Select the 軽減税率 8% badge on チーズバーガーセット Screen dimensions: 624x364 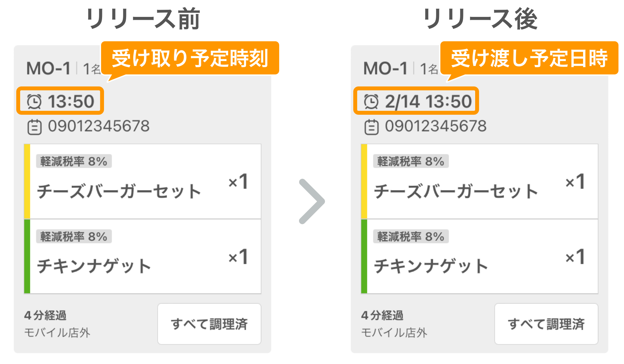click(x=73, y=161)
